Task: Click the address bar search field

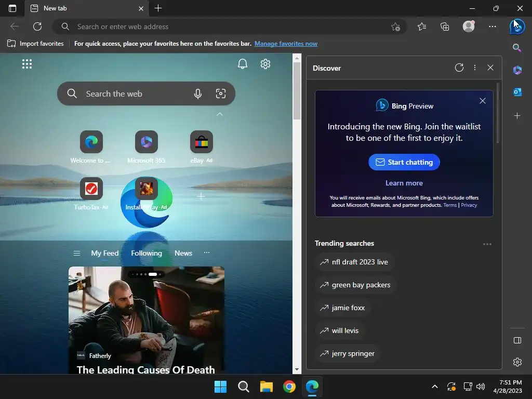Action: [x=229, y=26]
